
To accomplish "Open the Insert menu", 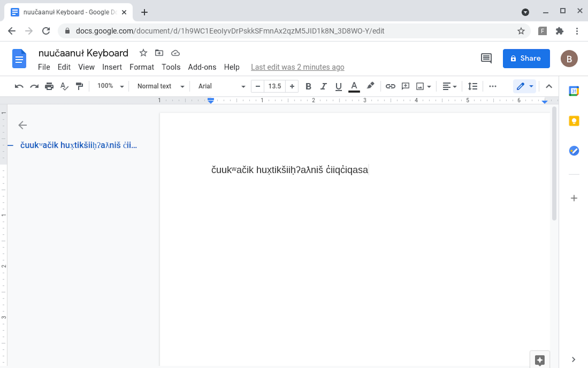I will point(112,67).
